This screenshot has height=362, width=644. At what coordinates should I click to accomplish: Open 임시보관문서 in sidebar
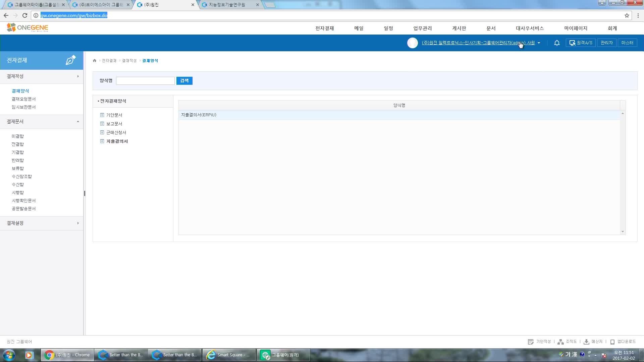(23, 107)
